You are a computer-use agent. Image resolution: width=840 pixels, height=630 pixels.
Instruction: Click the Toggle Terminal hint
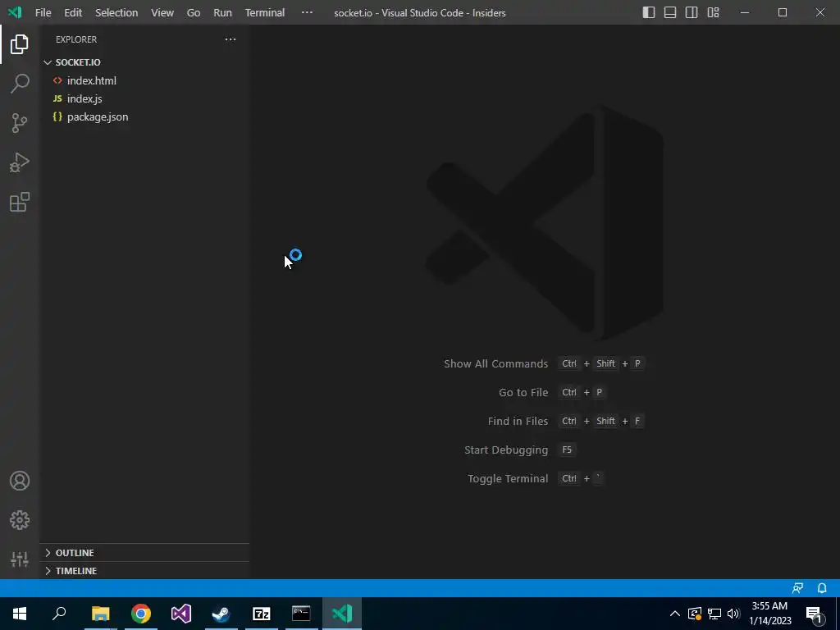click(x=508, y=479)
